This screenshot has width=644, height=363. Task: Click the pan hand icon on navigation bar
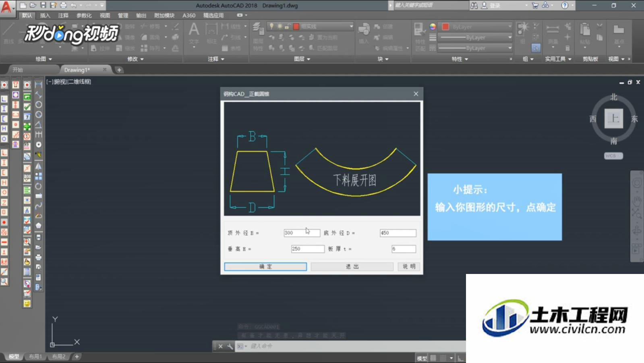(x=637, y=201)
